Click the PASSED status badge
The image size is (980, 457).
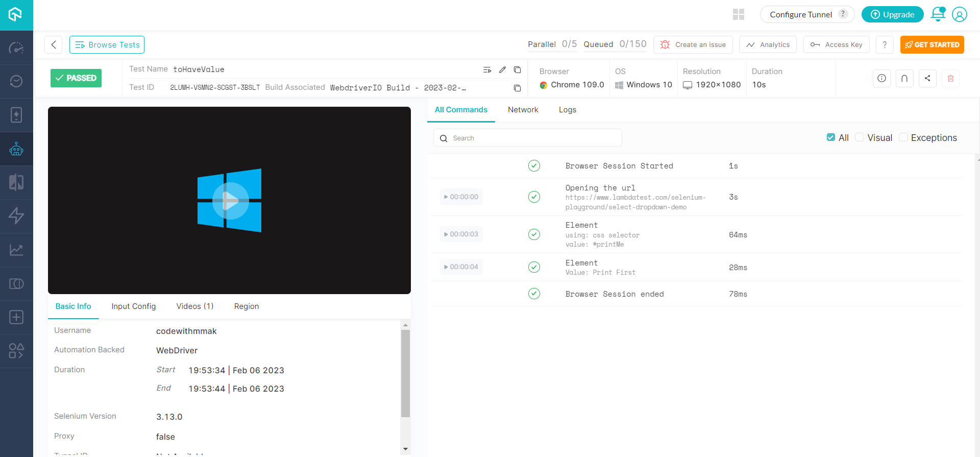coord(76,78)
